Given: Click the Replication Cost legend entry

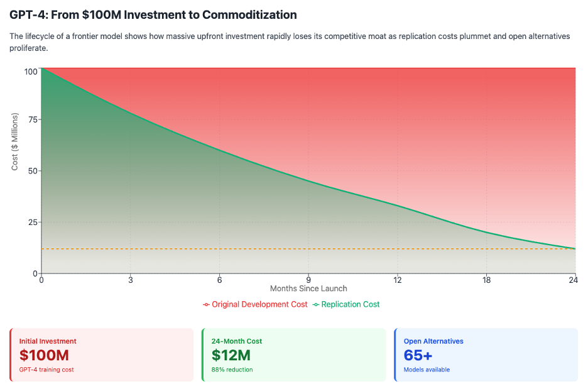Looking at the screenshot, I should (x=346, y=304).
